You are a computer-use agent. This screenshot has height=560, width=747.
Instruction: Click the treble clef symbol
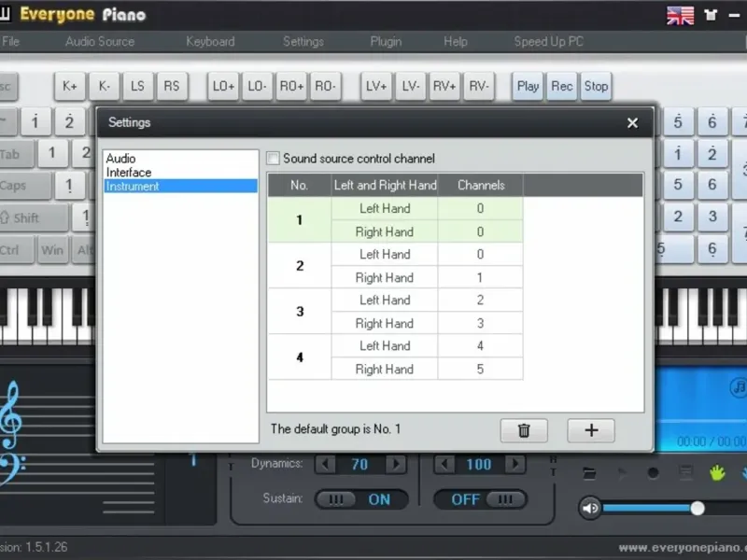[x=10, y=415]
